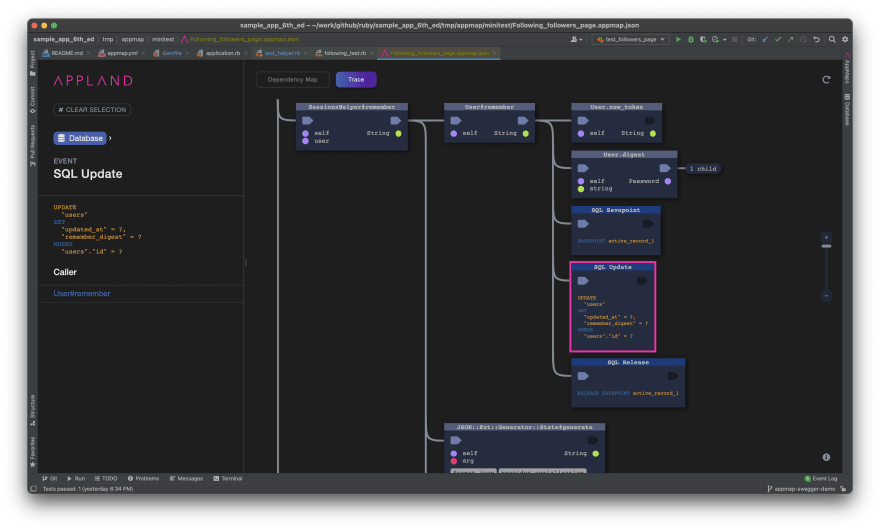Click the appmap breadcrumb in navigation bar
Image resolution: width=880 pixels, height=530 pixels.
click(132, 39)
